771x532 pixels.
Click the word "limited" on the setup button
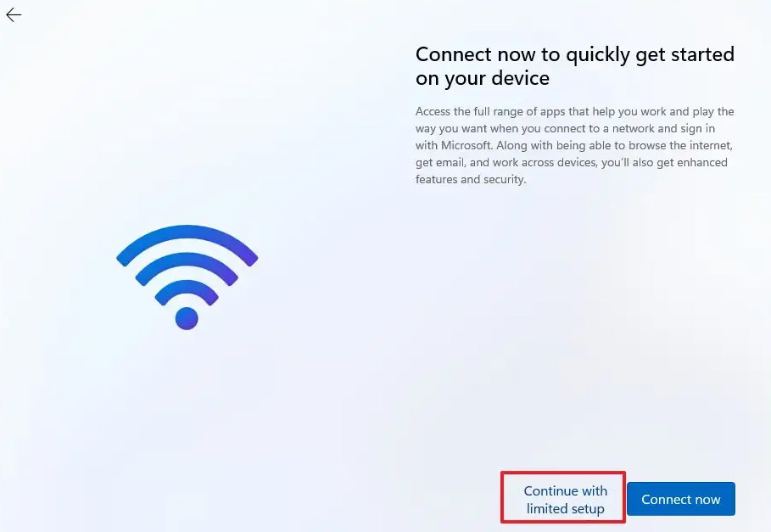tap(545, 508)
